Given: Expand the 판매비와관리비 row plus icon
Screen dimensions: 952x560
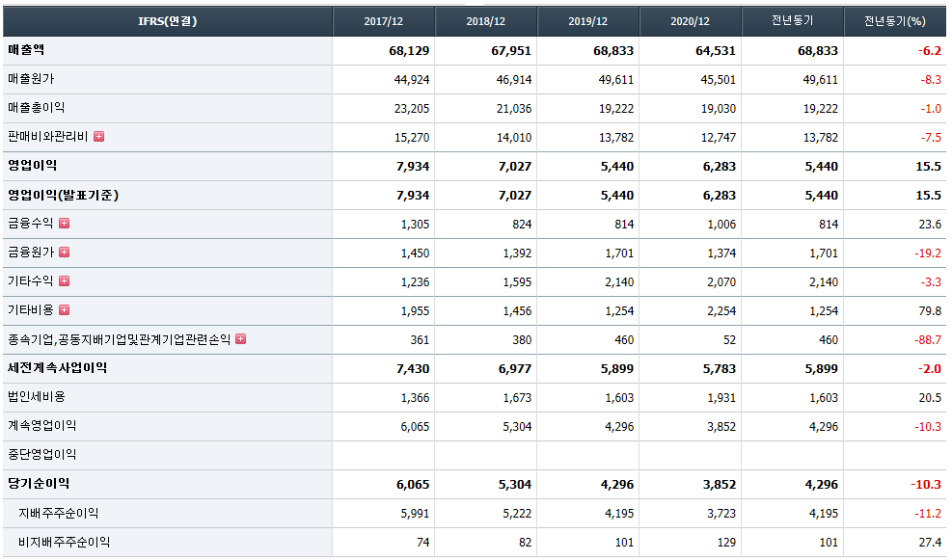Looking at the screenshot, I should pyautogui.click(x=99, y=137).
